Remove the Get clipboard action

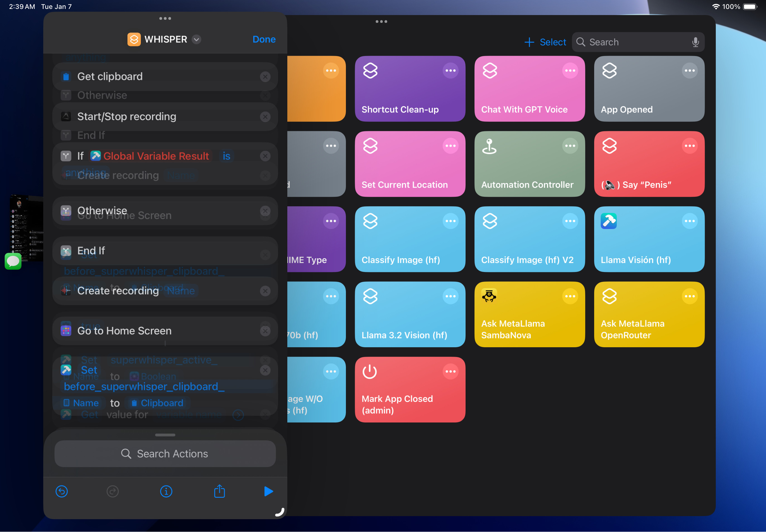[x=265, y=77]
